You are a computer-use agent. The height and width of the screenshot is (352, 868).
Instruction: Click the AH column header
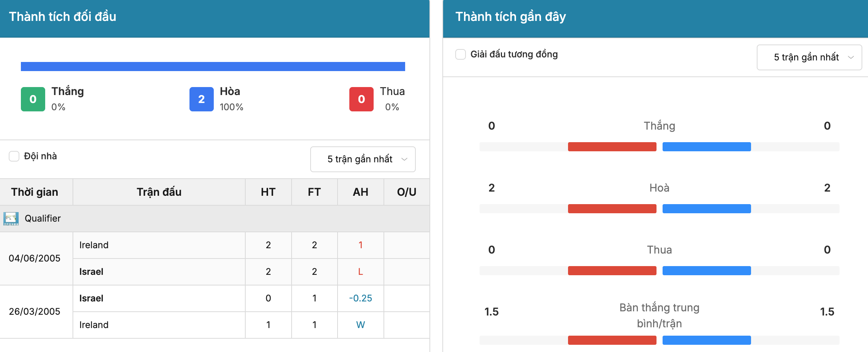(x=361, y=192)
